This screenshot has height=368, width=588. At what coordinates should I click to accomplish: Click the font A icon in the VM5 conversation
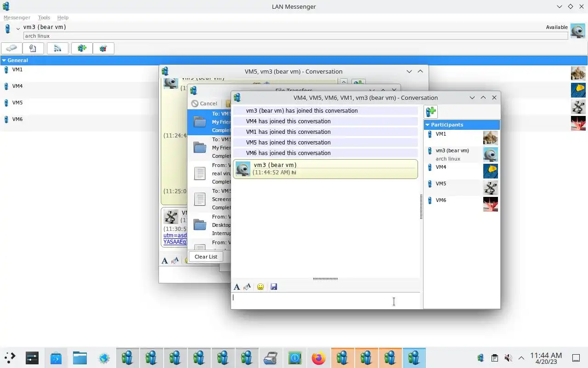pos(164,261)
